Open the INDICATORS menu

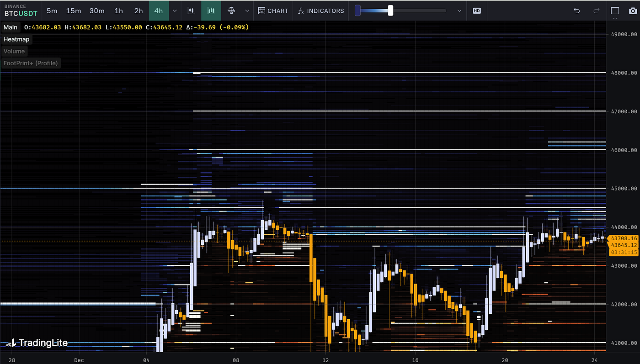321,11
